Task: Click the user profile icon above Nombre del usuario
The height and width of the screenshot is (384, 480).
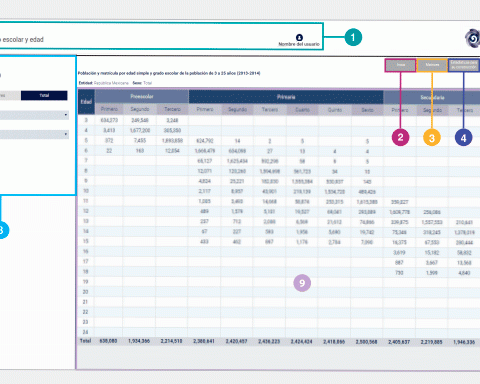Action: (299, 37)
